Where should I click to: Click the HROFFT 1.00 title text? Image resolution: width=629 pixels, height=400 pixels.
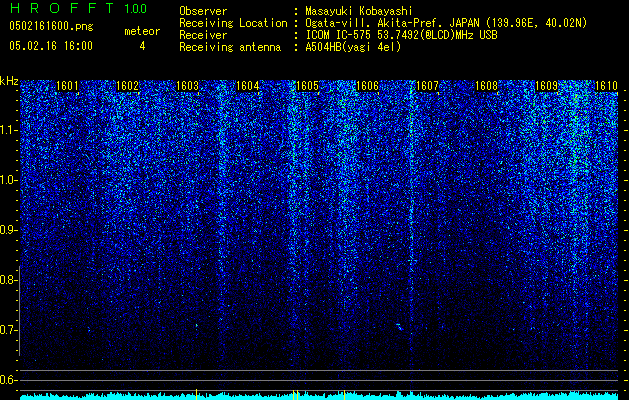[x=79, y=8]
